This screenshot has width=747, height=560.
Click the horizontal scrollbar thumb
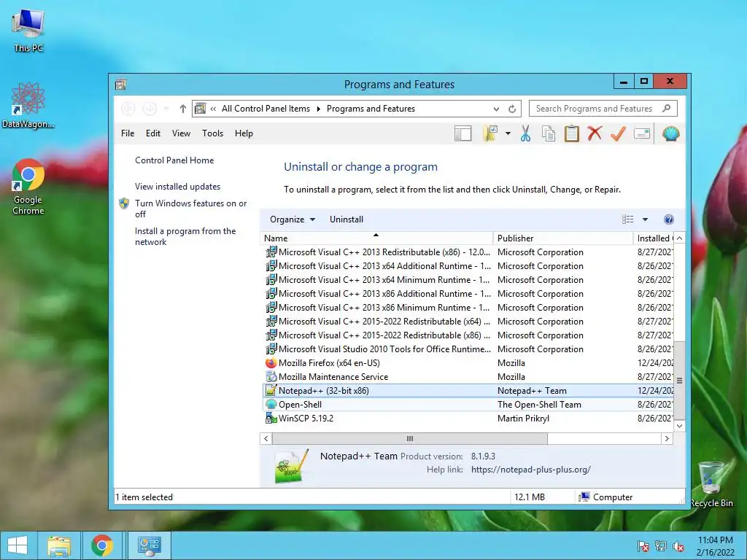pyautogui.click(x=410, y=438)
